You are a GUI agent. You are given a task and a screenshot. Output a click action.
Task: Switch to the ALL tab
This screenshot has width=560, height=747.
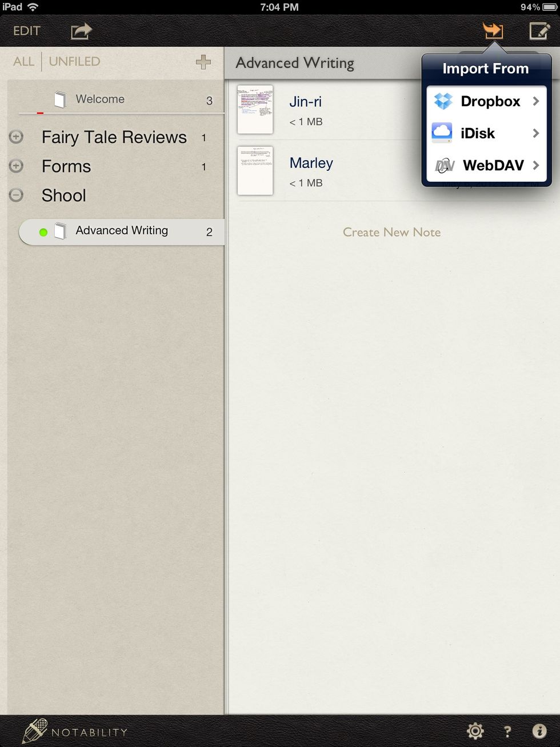(x=23, y=62)
